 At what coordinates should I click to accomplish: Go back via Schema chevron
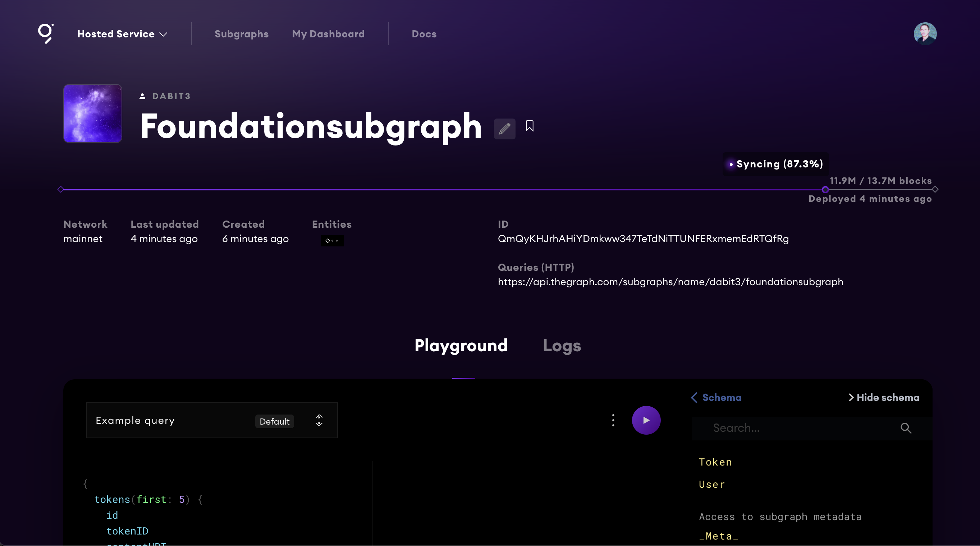point(694,397)
